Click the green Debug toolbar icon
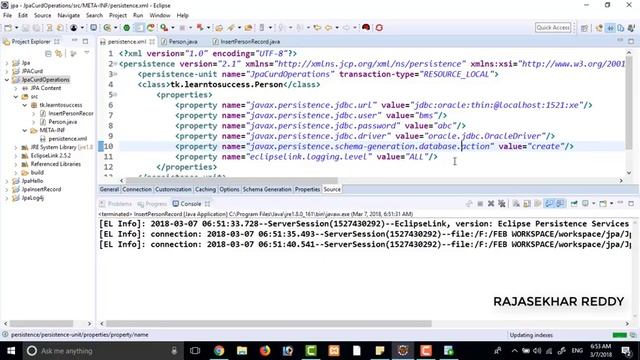 (127, 28)
